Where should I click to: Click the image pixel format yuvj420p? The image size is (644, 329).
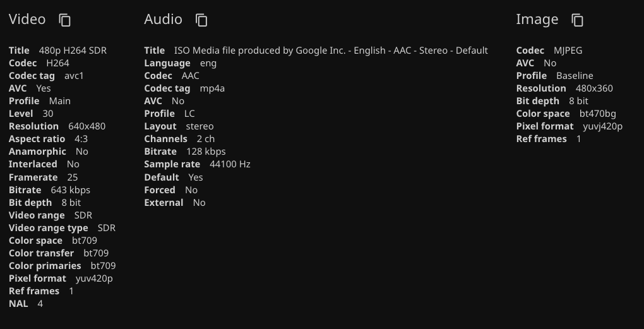[602, 126]
